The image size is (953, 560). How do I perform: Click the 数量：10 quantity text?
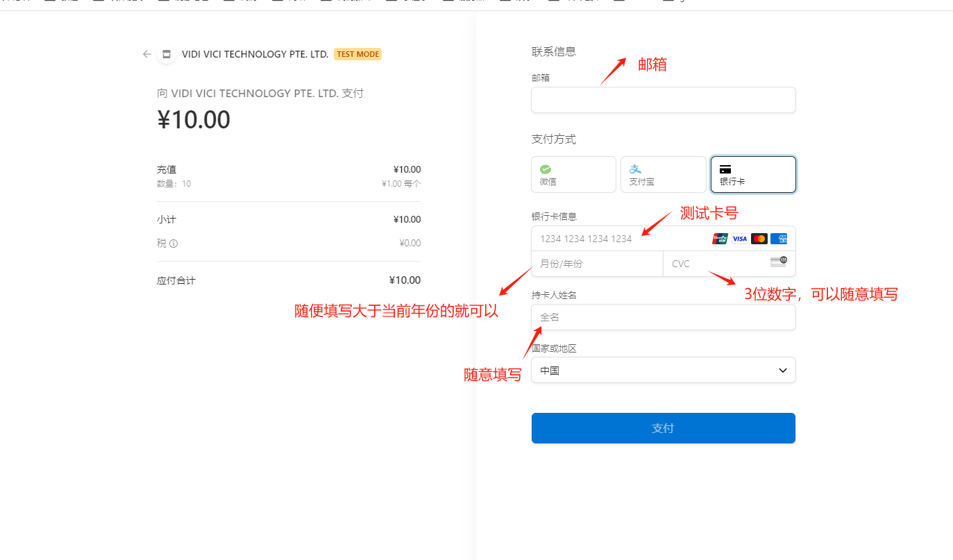point(174,184)
